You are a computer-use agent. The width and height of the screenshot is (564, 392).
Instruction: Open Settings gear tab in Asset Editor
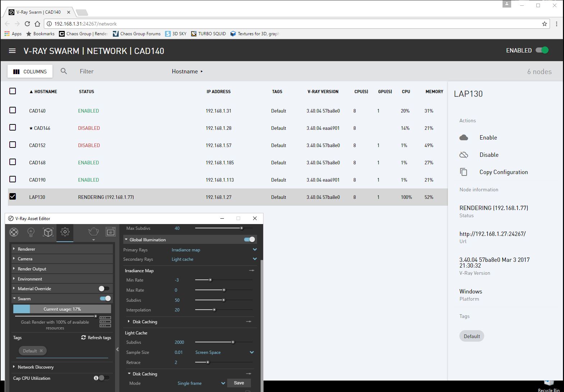tap(65, 232)
